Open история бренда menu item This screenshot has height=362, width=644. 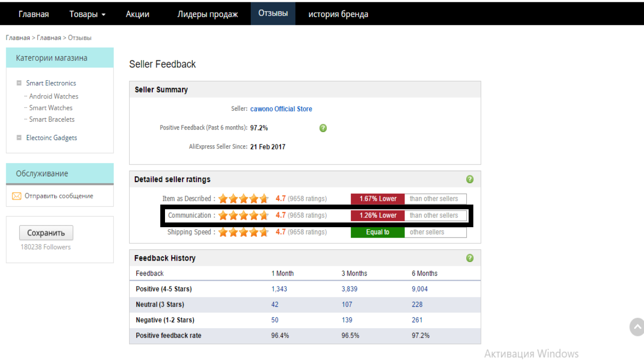[338, 14]
